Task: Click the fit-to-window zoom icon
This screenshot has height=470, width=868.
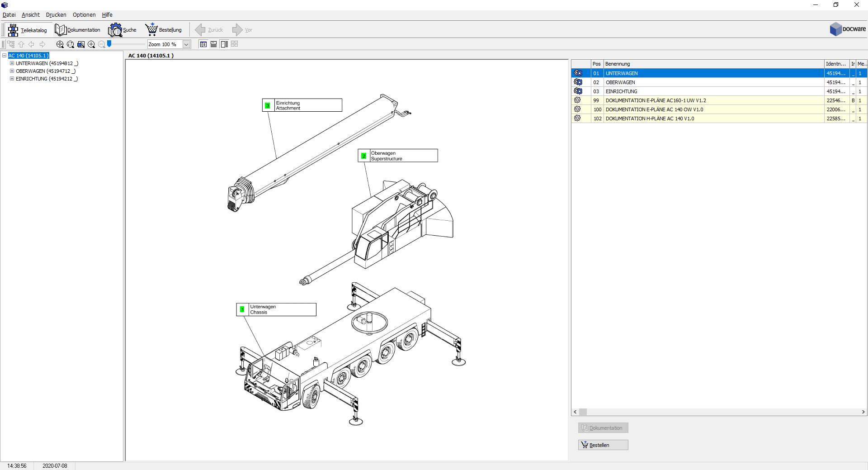Action: tap(81, 44)
